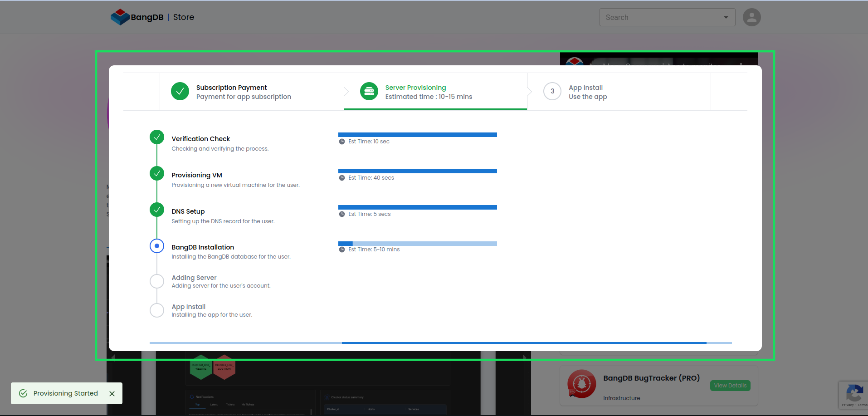The image size is (868, 416).
Task: Click the BangDB logo icon
Action: pos(120,17)
